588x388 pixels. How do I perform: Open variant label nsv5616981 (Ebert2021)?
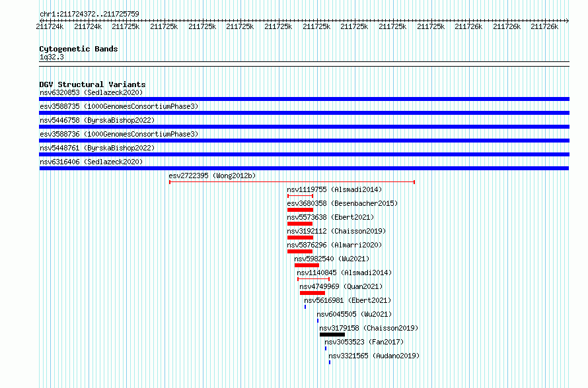(348, 300)
